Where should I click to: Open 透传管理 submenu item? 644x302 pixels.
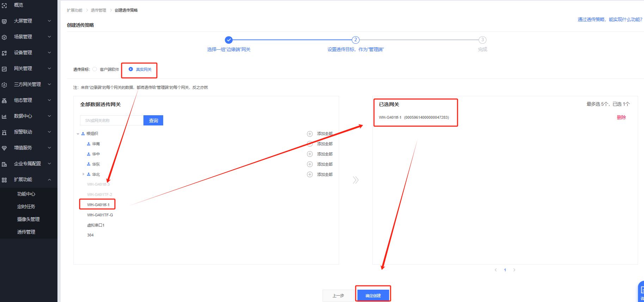pos(26,232)
